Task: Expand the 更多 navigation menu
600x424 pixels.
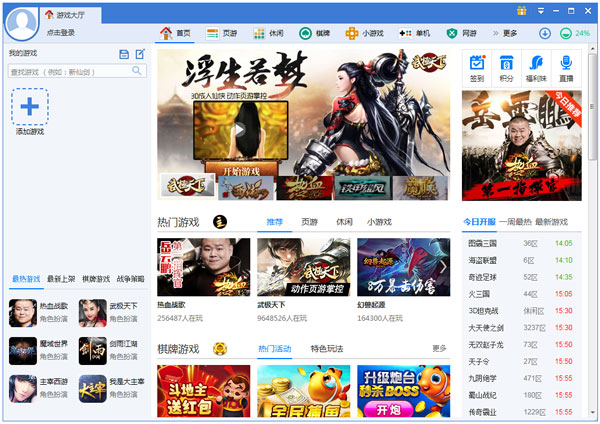Action: pos(505,33)
